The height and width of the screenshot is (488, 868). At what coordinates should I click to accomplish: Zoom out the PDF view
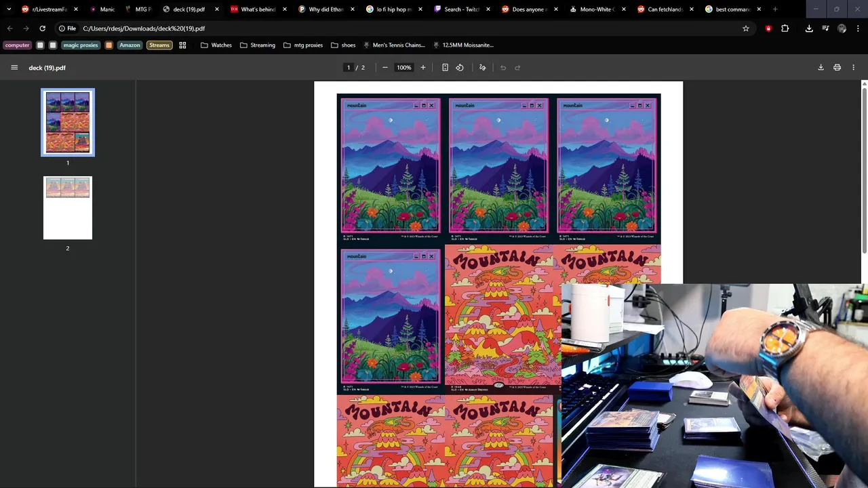click(385, 68)
